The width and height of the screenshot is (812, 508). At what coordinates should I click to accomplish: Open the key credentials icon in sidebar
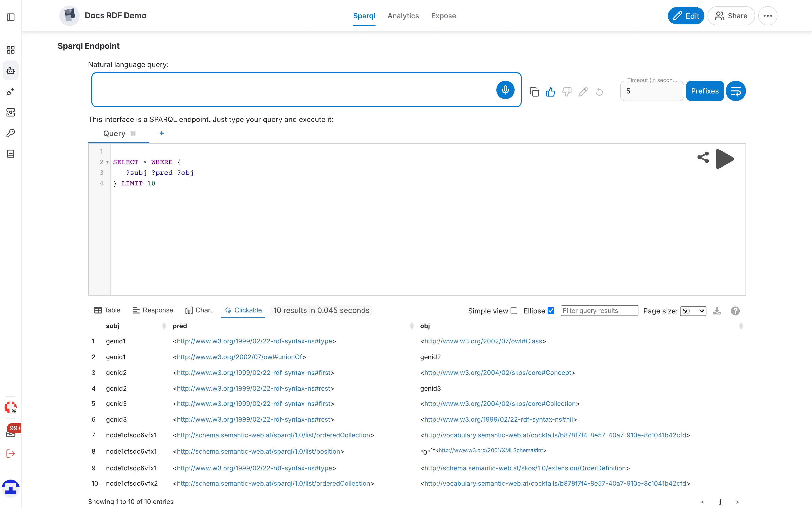tap(11, 133)
